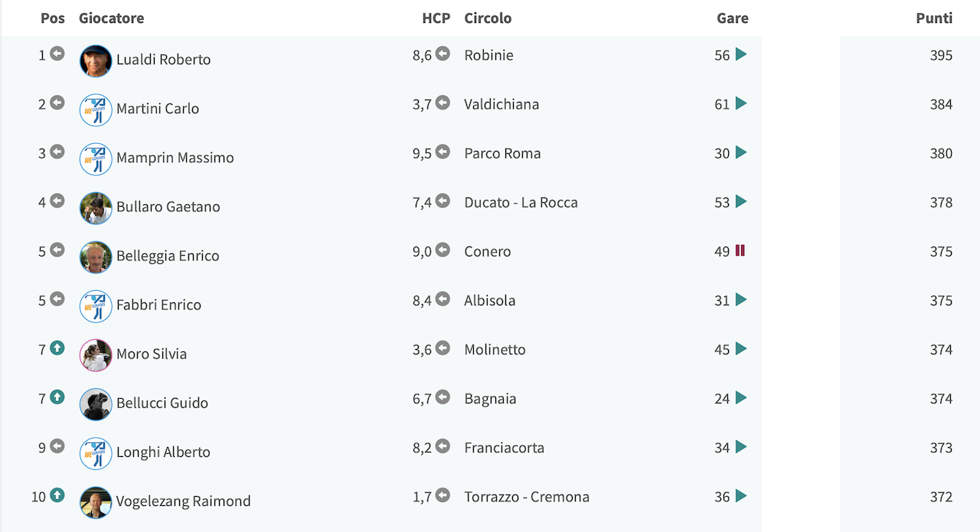Open Bullaro Gaetano's player name link

[168, 207]
